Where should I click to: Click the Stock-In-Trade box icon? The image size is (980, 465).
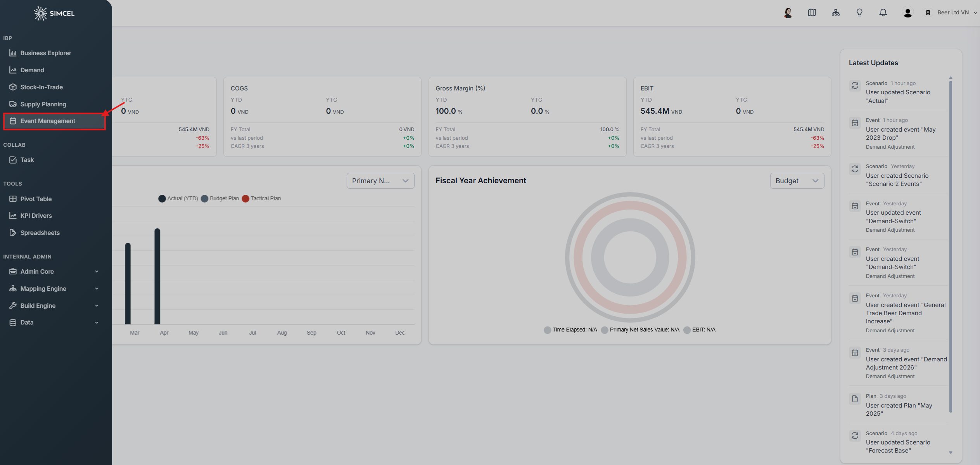pyautogui.click(x=13, y=87)
